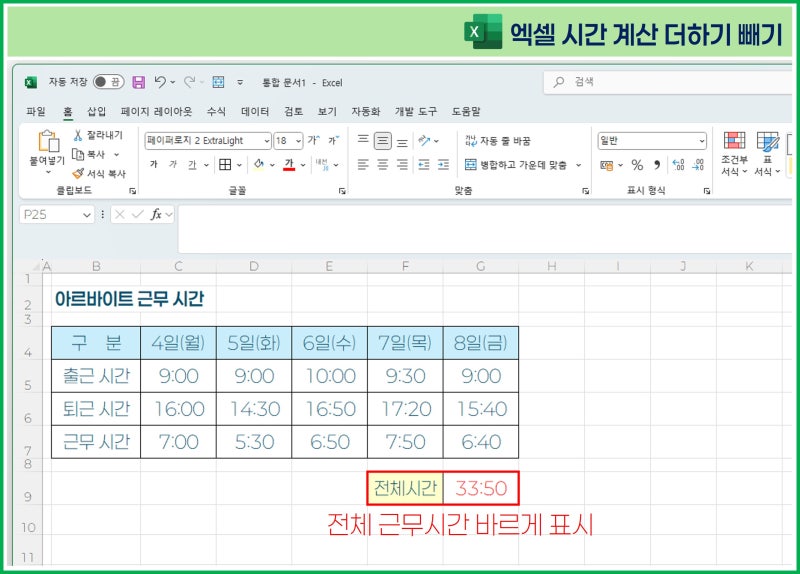This screenshot has width=800, height=574.
Task: Toggle italic 가 formatting
Action: [173, 164]
